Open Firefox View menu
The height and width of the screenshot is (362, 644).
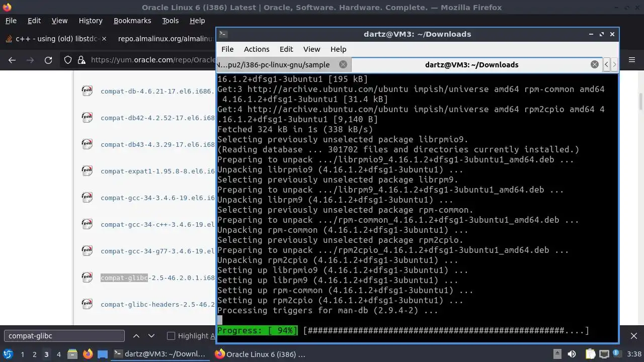[x=59, y=21]
